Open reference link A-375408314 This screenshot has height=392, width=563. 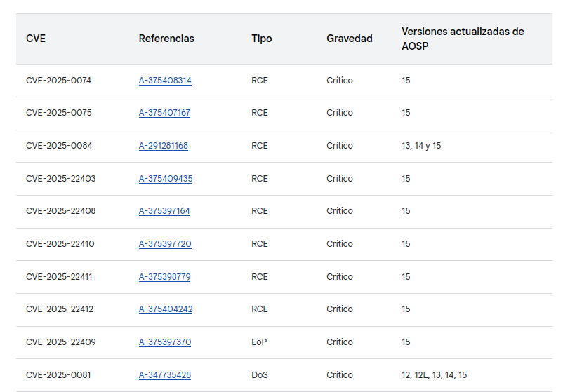pos(165,81)
